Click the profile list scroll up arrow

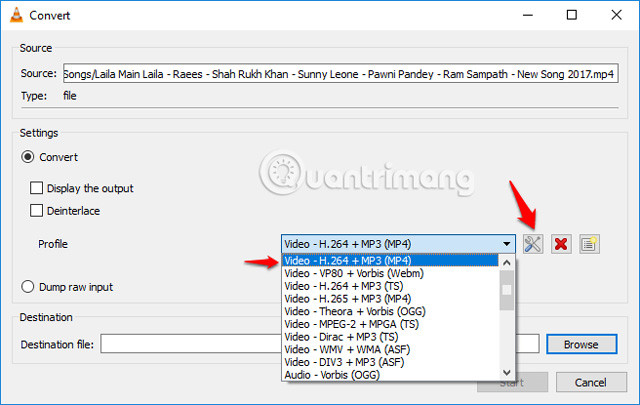507,263
